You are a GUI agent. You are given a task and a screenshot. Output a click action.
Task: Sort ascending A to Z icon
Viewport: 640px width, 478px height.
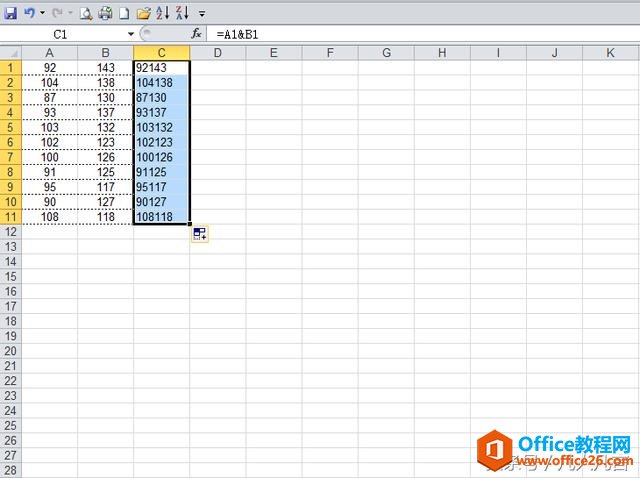tap(162, 13)
